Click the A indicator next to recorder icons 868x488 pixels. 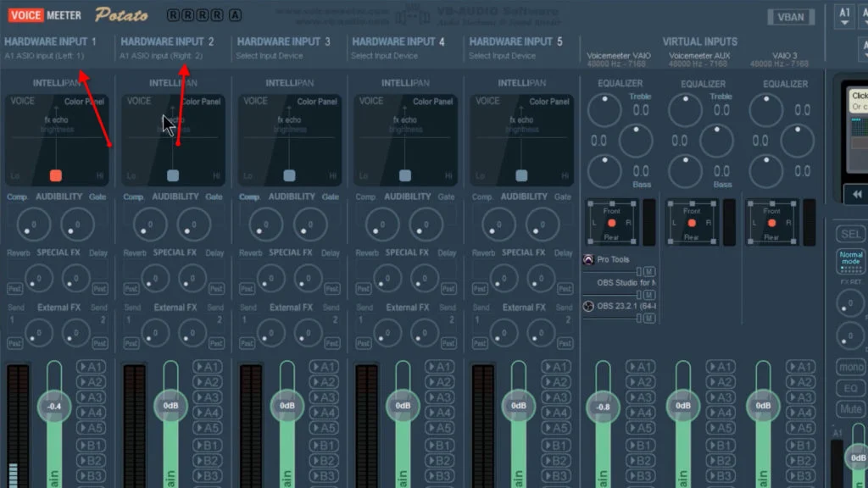(x=236, y=15)
